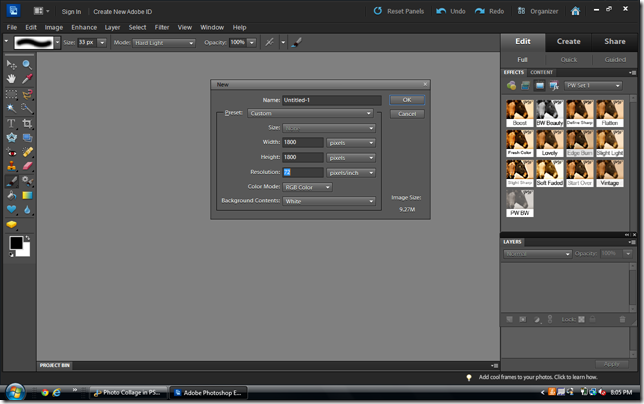Pick the Eyedropper tool
Screen dimensions: 644x404
point(27,78)
